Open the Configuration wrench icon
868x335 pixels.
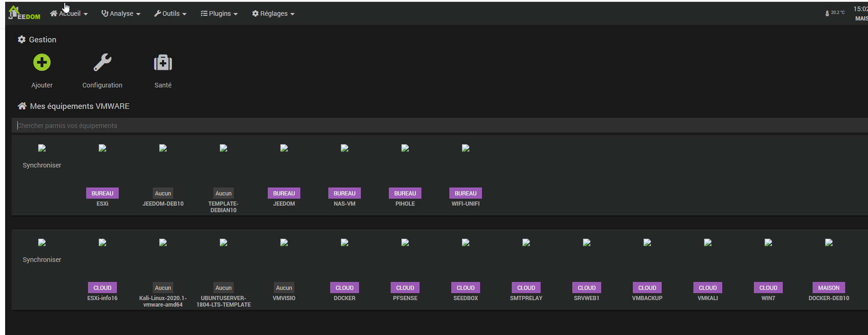point(102,62)
